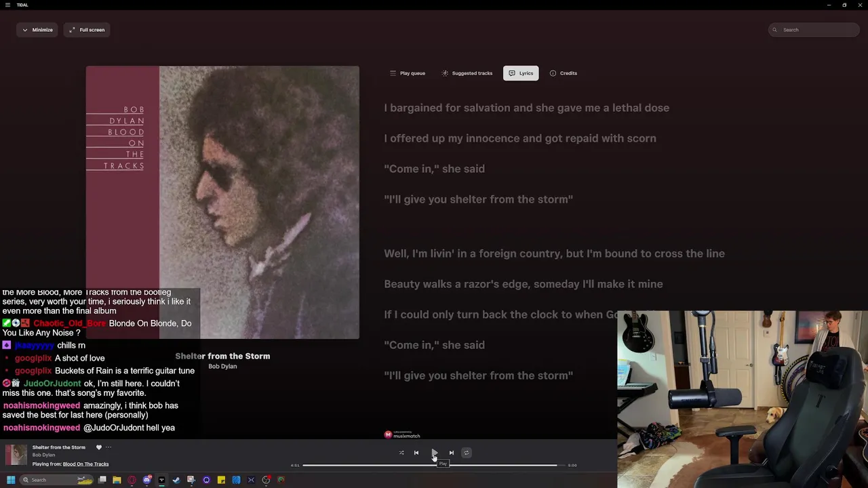The height and width of the screenshot is (488, 868).
Task: Open the TIDAL hamburger menu
Action: 7,5
